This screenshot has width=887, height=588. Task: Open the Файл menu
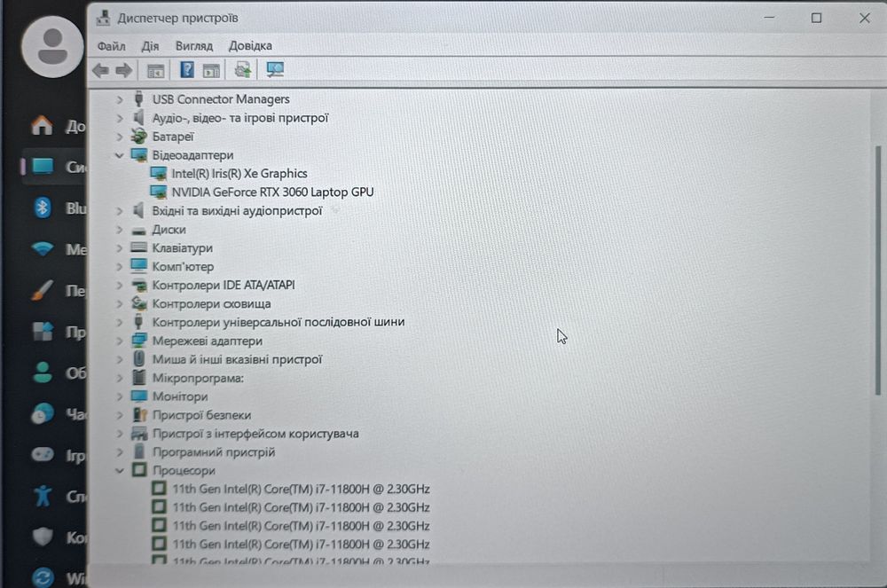[112, 46]
